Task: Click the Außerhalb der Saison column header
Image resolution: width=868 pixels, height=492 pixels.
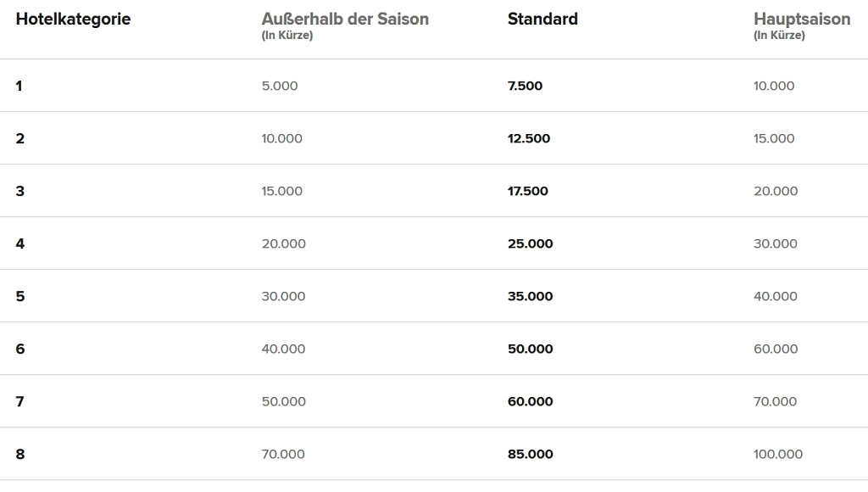Action: click(x=345, y=19)
